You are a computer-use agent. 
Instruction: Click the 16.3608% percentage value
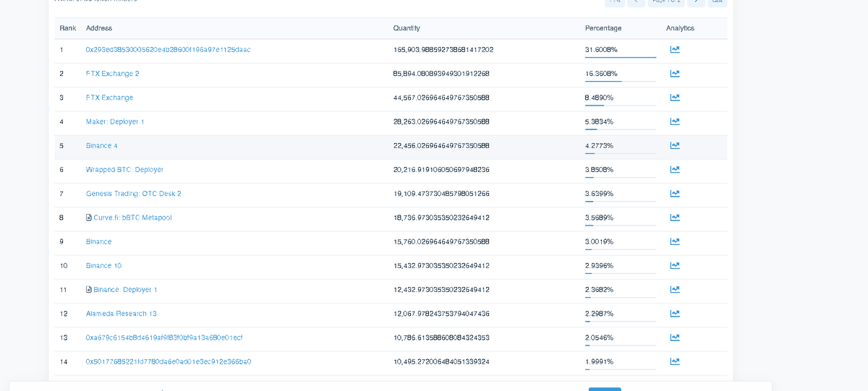(x=601, y=74)
